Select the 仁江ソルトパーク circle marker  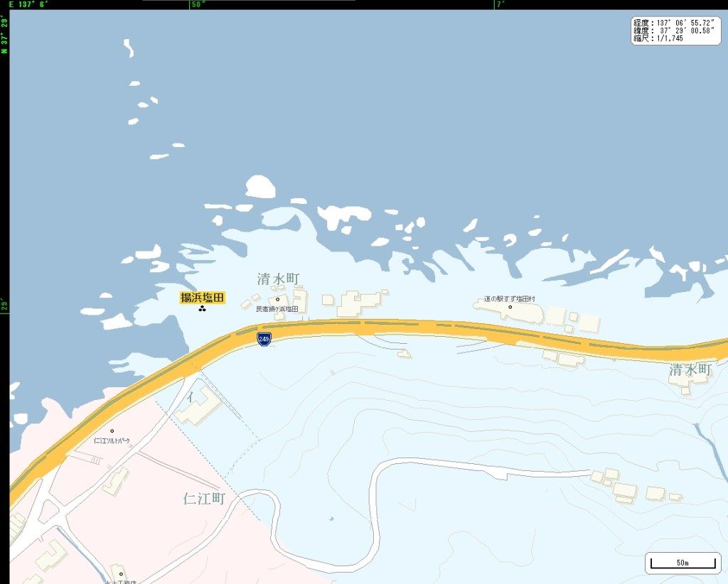click(x=112, y=431)
